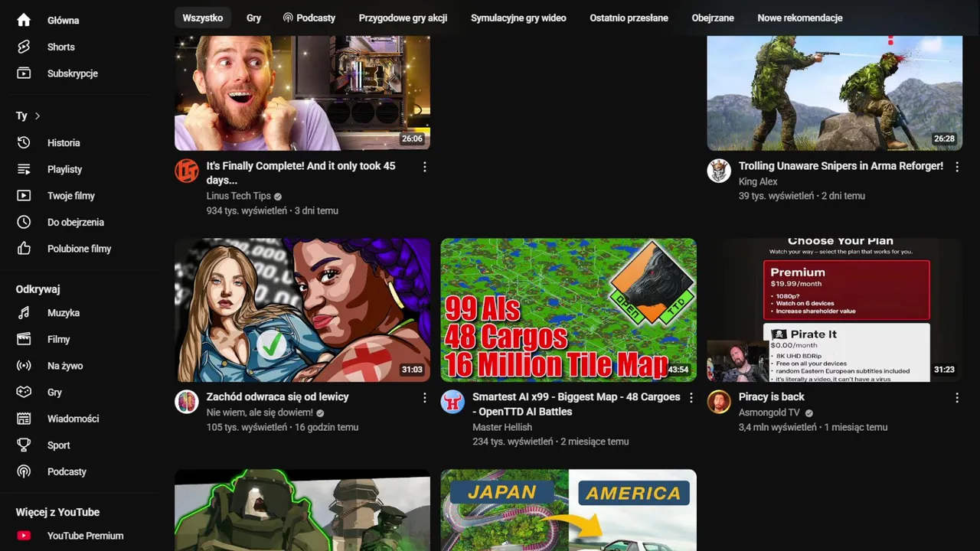Expand the Ty section chevron
Image resolution: width=980 pixels, height=551 pixels.
[x=38, y=116]
